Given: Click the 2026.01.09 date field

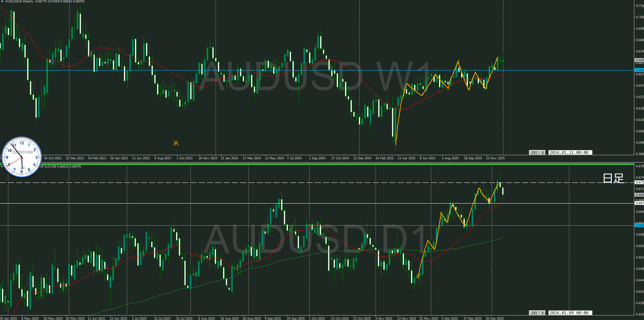Looking at the screenshot, I should [570, 313].
